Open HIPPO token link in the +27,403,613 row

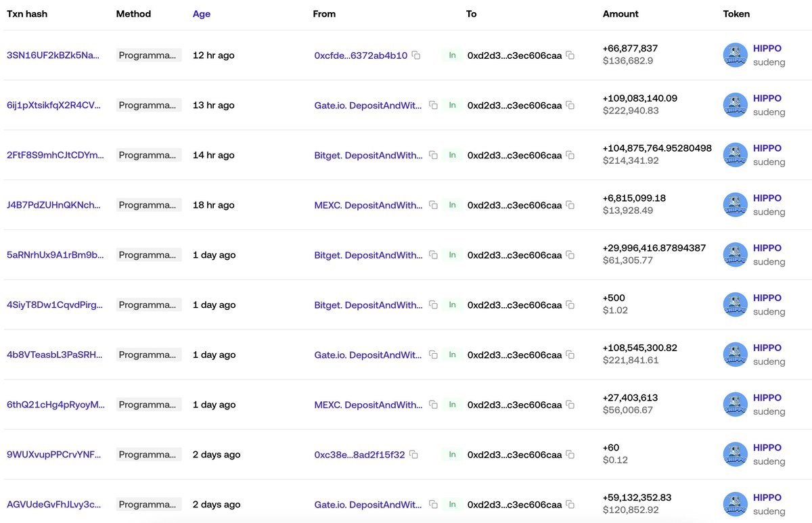(x=767, y=399)
